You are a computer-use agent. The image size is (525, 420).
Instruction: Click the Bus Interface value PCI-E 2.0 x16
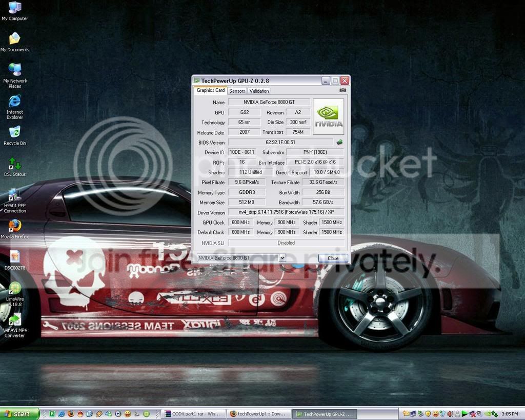coord(315,162)
